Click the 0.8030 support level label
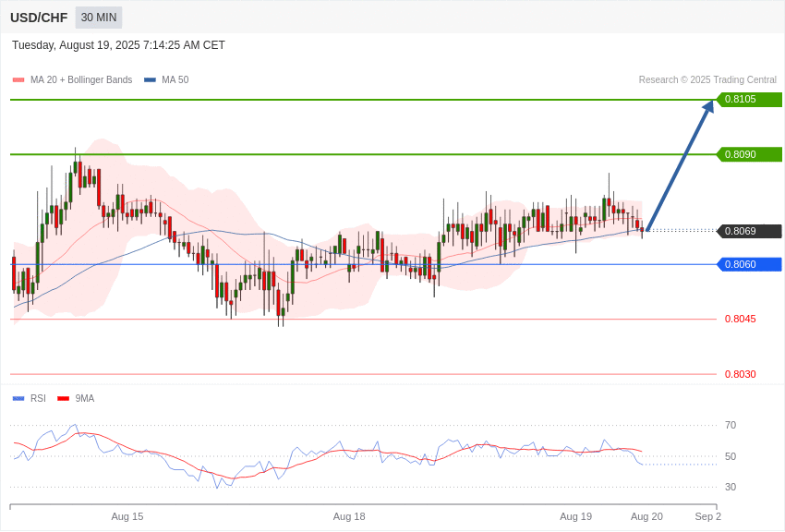Image resolution: width=785 pixels, height=532 pixels. coord(741,374)
